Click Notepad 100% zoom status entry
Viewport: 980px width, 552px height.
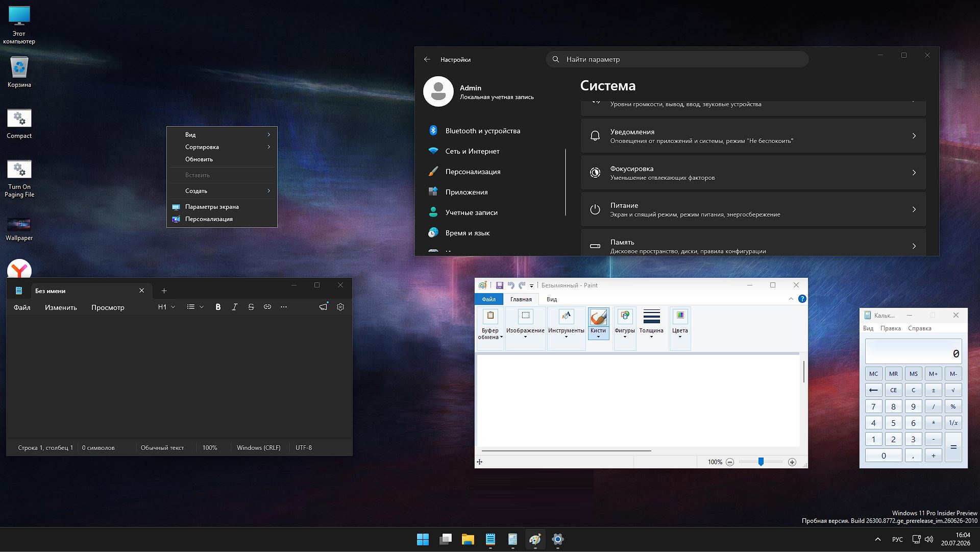210,448
